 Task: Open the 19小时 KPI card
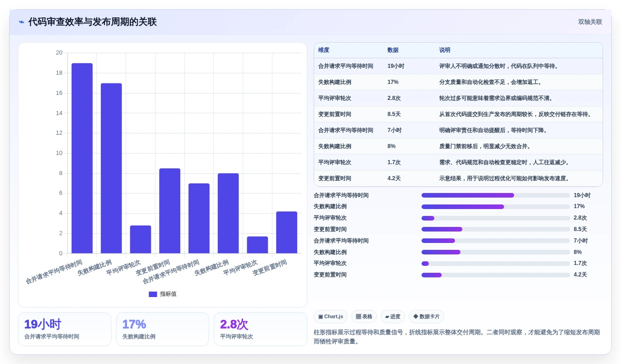pos(65,329)
